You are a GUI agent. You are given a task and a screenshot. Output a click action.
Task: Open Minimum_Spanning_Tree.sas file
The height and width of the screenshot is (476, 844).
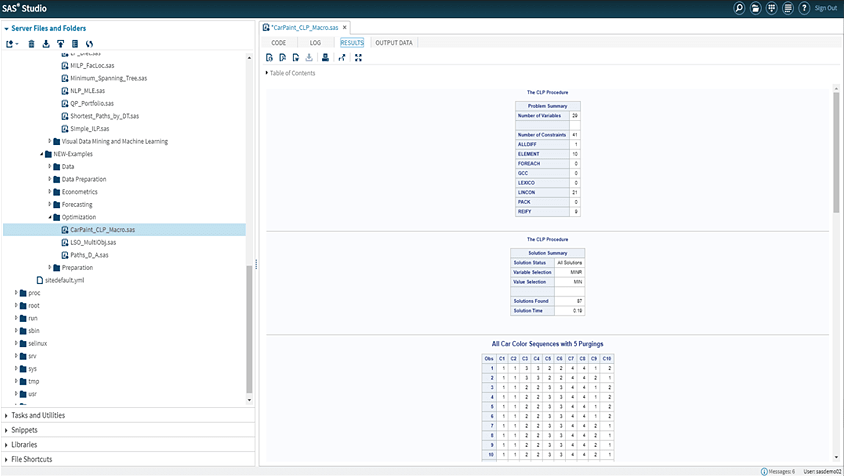[x=108, y=78]
